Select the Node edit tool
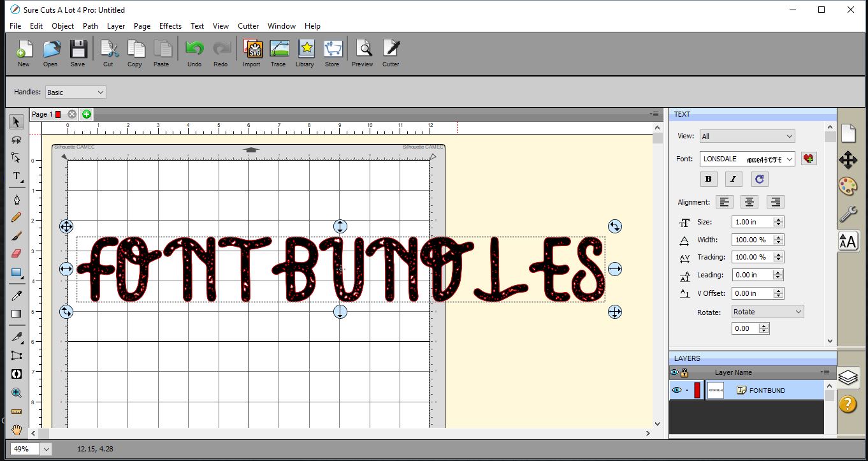The image size is (868, 461). 17,157
